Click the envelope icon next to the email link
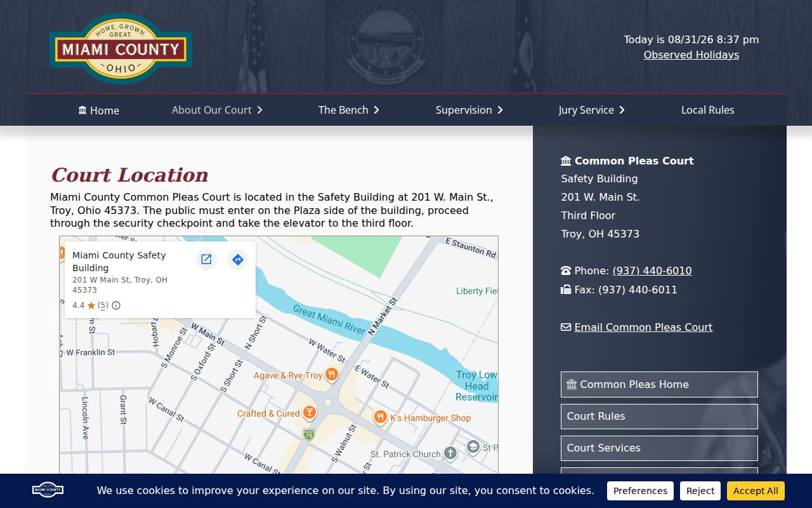Viewport: 812px width, 508px height. (x=566, y=327)
